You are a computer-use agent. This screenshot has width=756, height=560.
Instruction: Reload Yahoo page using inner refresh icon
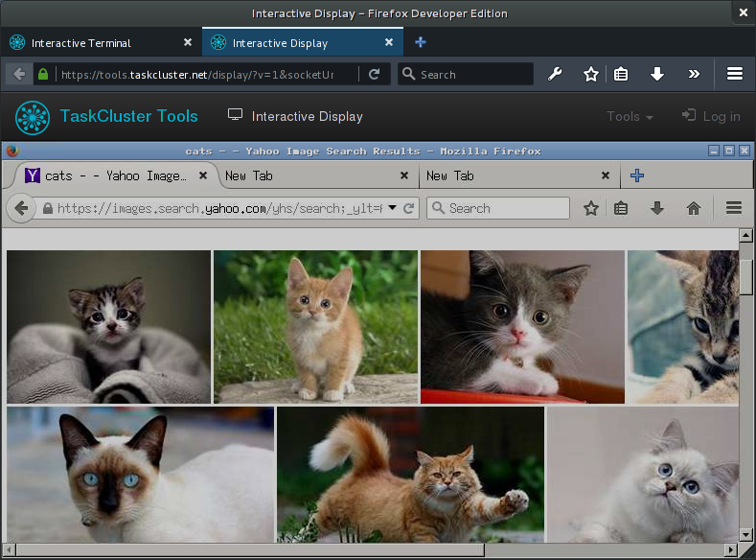click(x=409, y=208)
